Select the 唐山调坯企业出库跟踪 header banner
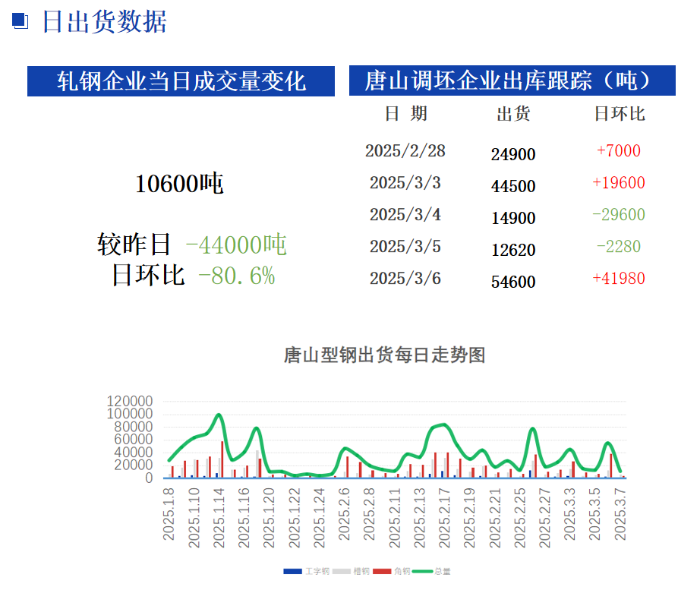Viewport: 700px width, 609px height. [512, 80]
